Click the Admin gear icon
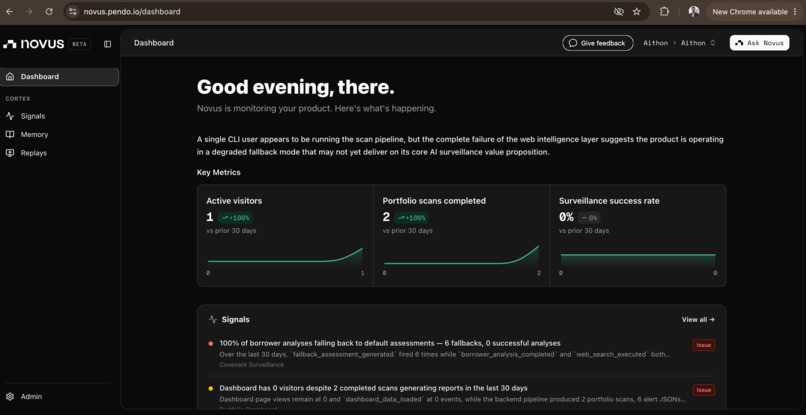This screenshot has width=806, height=415. tap(10, 396)
